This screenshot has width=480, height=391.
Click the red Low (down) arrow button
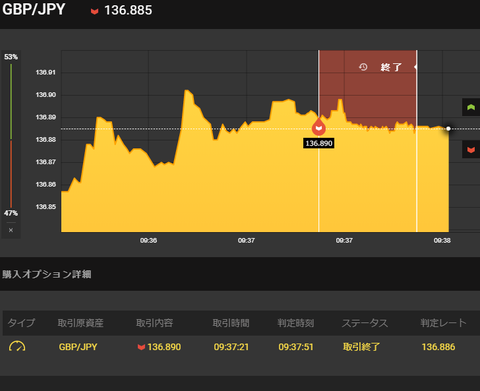click(x=471, y=150)
